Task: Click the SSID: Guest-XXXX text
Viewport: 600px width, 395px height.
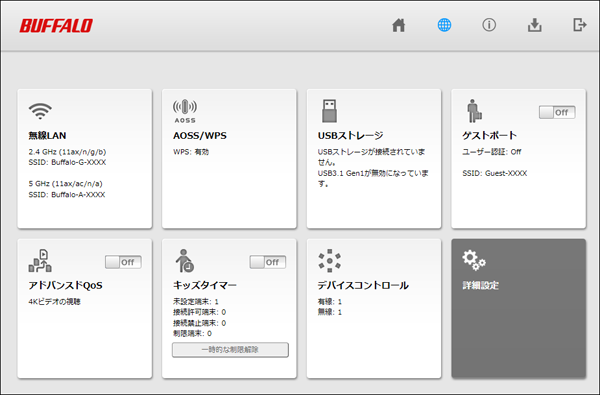Action: (494, 173)
